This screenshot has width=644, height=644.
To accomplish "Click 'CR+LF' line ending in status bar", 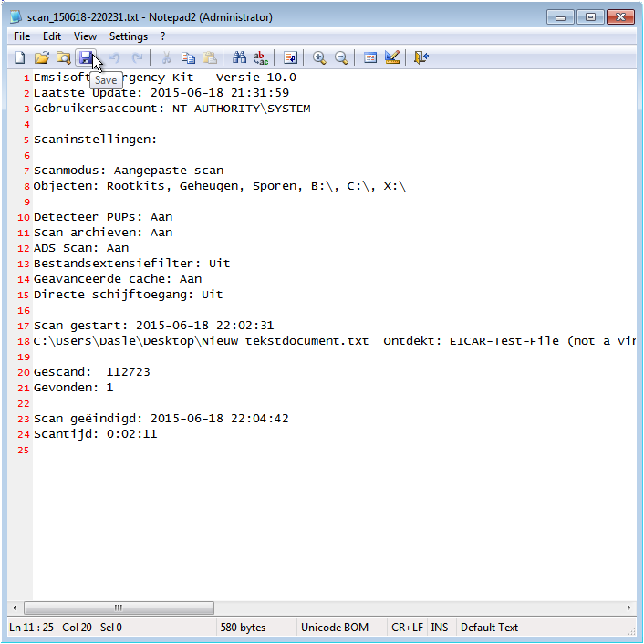I will point(407,628).
